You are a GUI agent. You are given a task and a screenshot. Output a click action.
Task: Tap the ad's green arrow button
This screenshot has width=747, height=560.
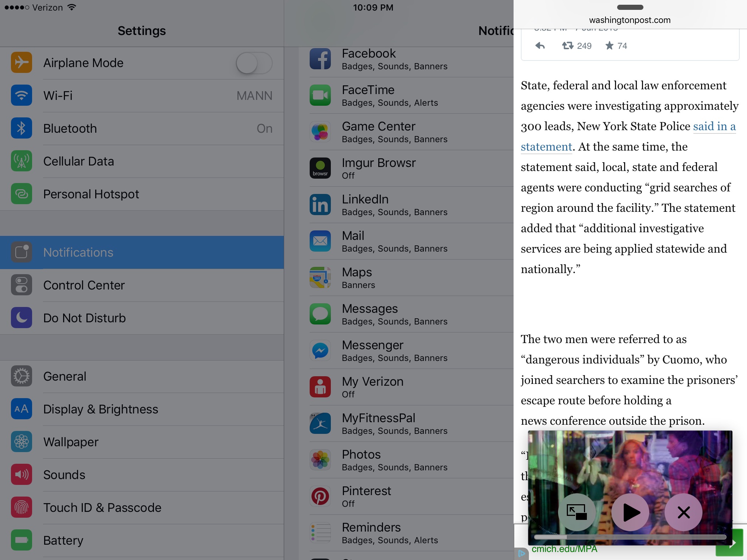click(729, 543)
